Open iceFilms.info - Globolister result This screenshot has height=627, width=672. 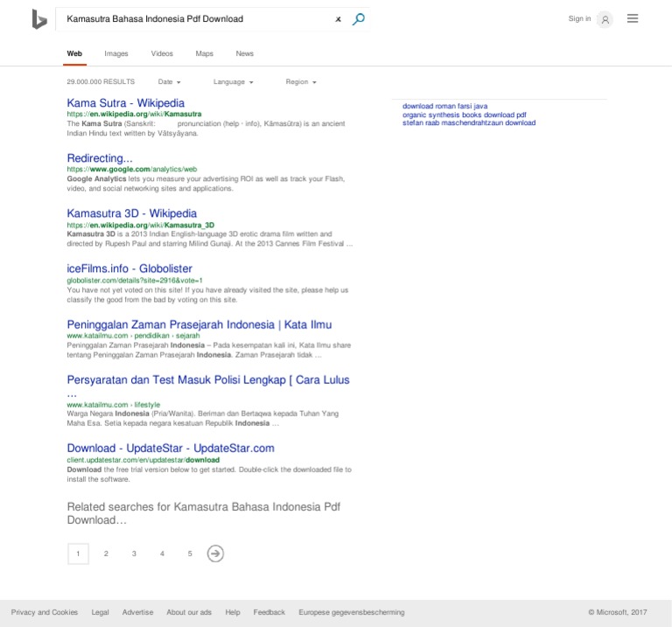(x=129, y=268)
